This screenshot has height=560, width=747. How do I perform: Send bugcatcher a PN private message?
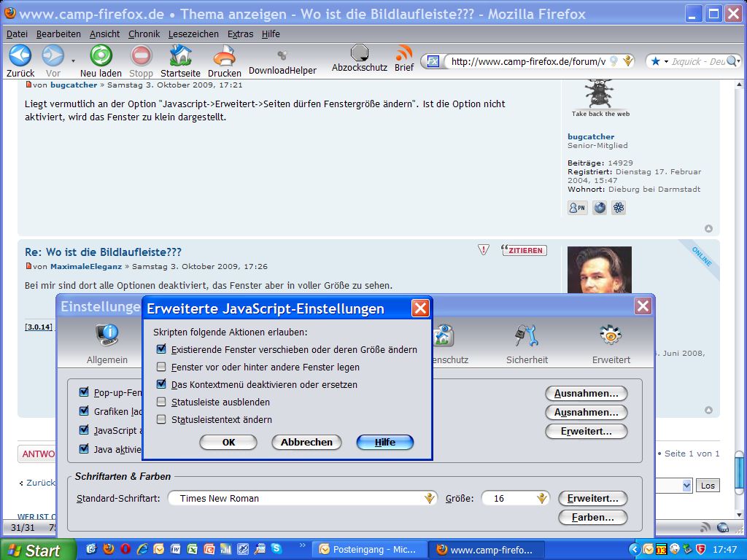click(578, 208)
